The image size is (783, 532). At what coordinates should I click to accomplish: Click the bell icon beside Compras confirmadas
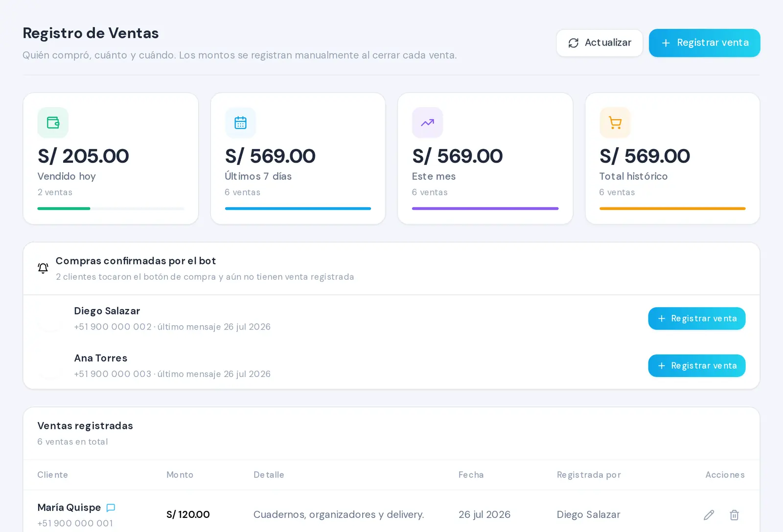[43, 268]
